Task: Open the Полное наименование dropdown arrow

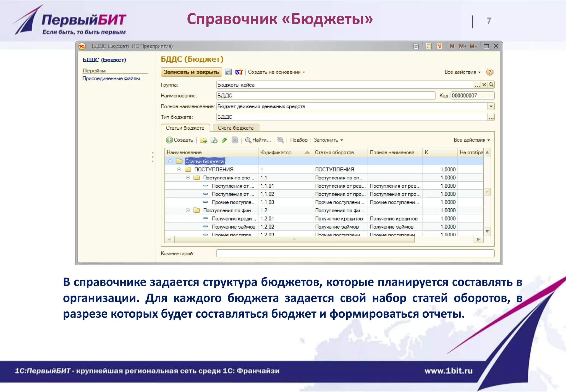Action: (491, 106)
